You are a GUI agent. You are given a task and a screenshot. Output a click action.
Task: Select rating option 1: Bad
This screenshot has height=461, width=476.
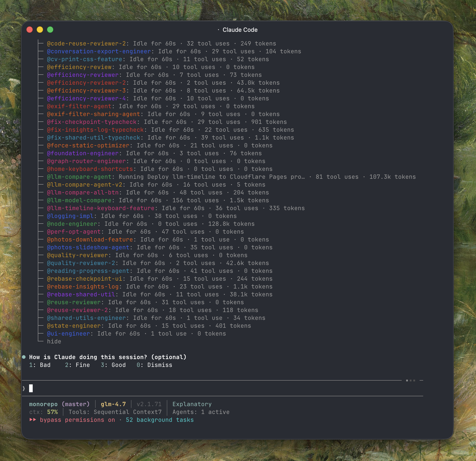point(40,365)
